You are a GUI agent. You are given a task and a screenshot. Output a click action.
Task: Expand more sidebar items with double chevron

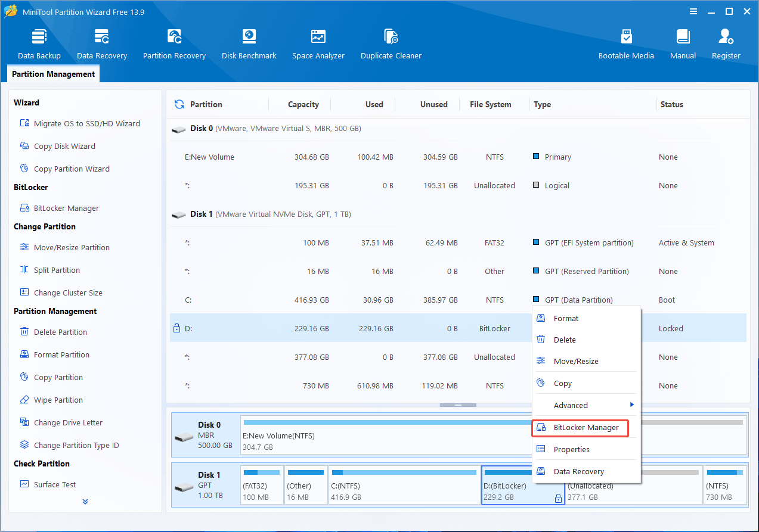(x=85, y=502)
